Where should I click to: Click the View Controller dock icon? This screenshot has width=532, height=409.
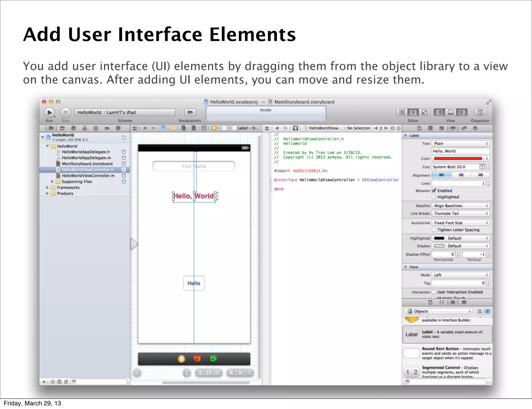coord(182,359)
